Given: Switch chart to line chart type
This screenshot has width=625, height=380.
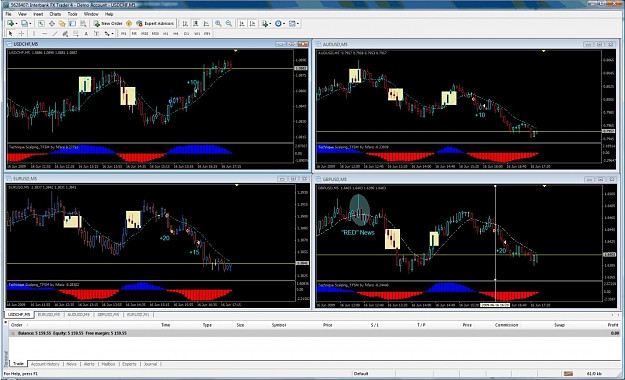Looking at the screenshot, I should [206, 24].
